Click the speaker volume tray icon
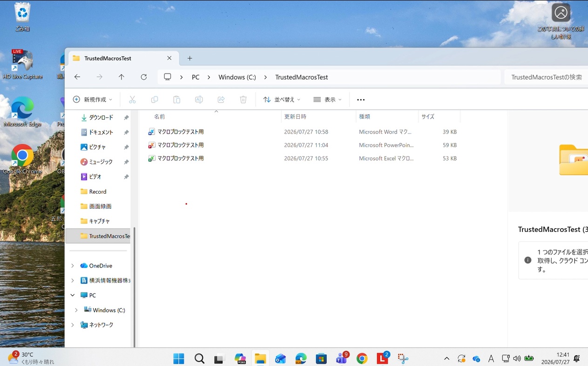 517,359
